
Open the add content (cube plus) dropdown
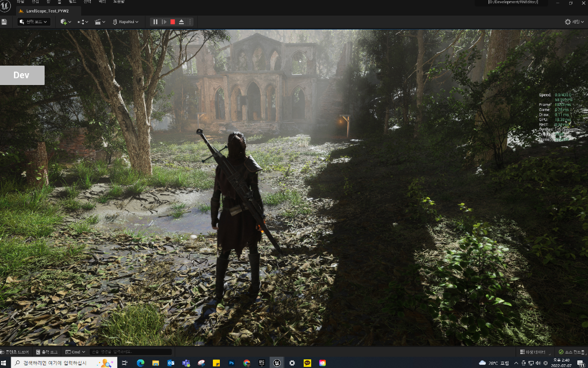(x=66, y=22)
